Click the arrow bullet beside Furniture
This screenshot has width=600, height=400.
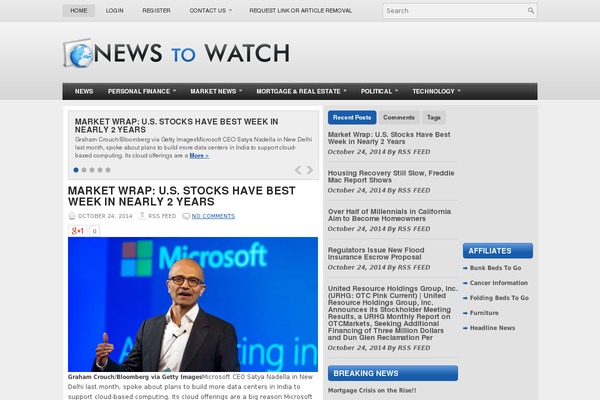(x=465, y=313)
